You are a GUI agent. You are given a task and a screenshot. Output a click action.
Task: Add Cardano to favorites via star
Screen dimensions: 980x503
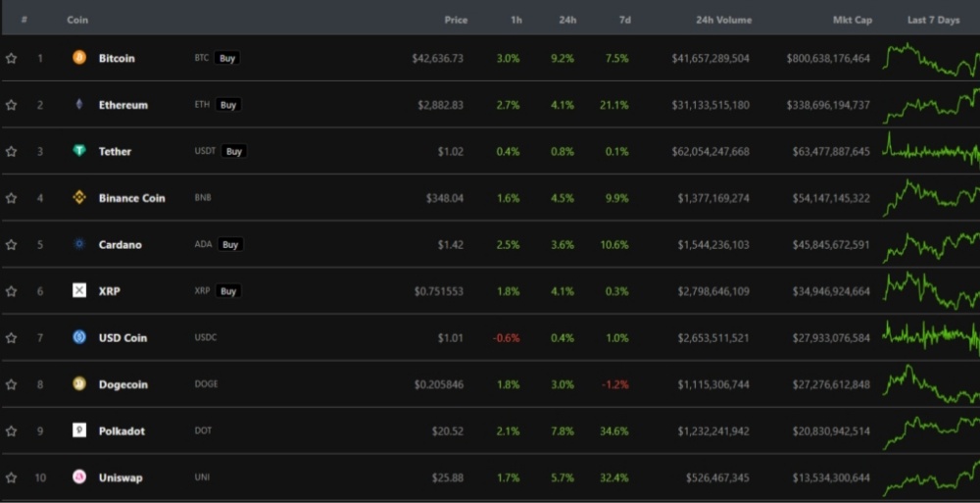(11, 244)
